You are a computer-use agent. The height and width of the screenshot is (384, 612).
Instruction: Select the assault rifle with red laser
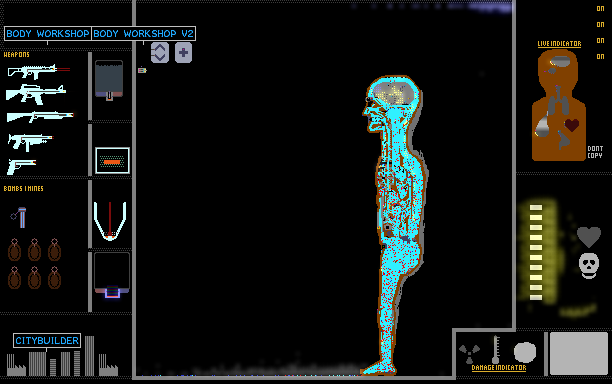(x=39, y=71)
